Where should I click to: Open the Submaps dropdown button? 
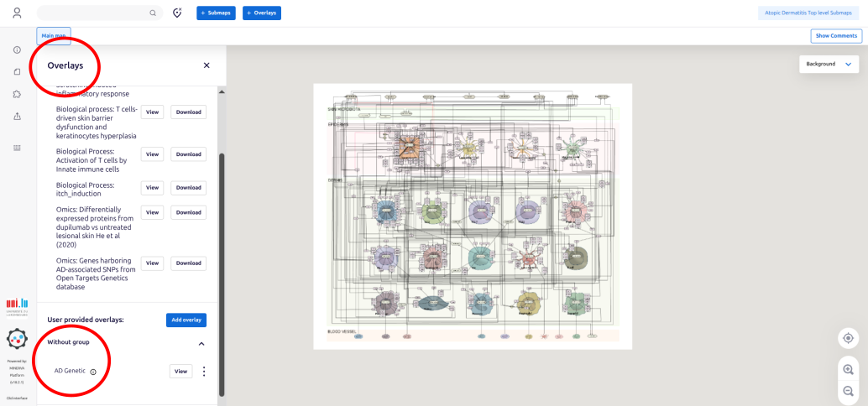pyautogui.click(x=216, y=13)
